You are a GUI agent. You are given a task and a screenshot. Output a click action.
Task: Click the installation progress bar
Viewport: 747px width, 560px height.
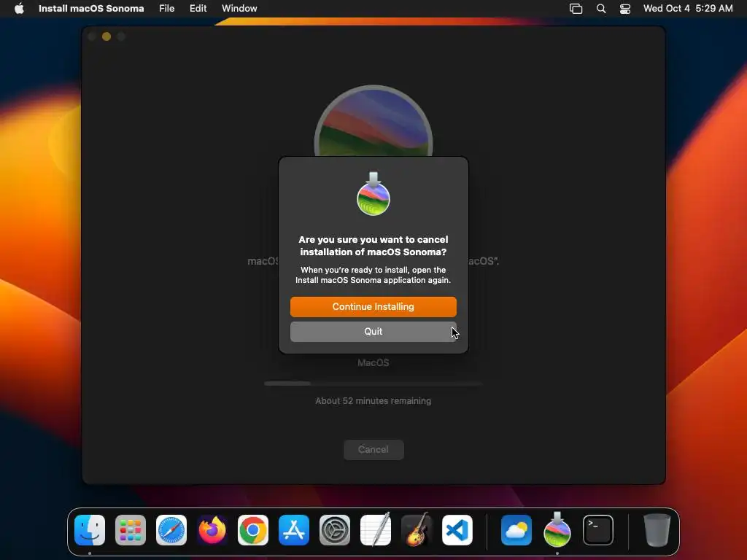click(373, 384)
